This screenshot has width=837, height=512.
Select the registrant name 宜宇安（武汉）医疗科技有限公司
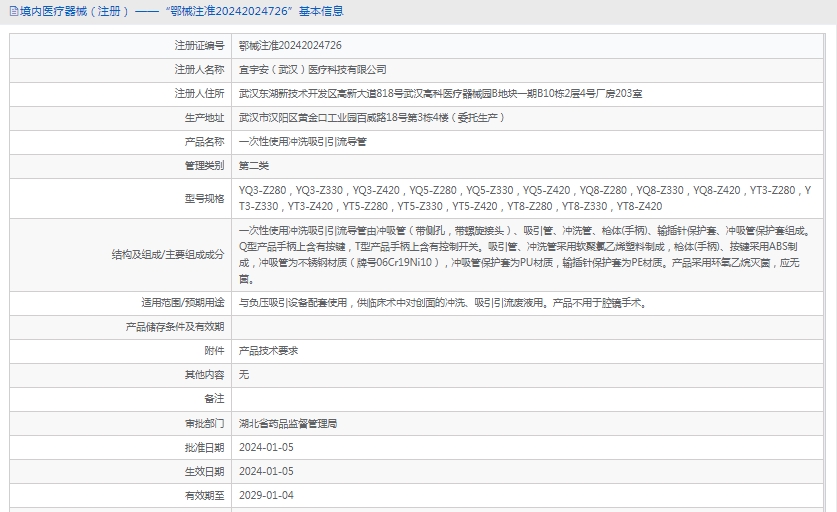(x=312, y=70)
